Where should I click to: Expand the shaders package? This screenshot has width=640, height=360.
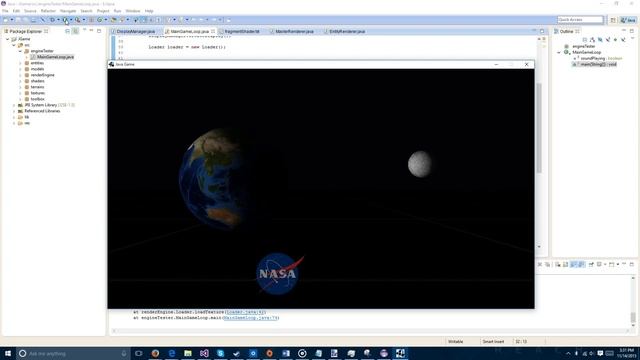20,81
